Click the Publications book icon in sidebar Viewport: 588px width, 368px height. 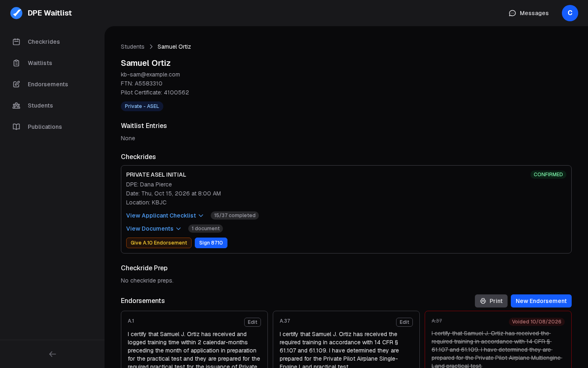(16, 127)
